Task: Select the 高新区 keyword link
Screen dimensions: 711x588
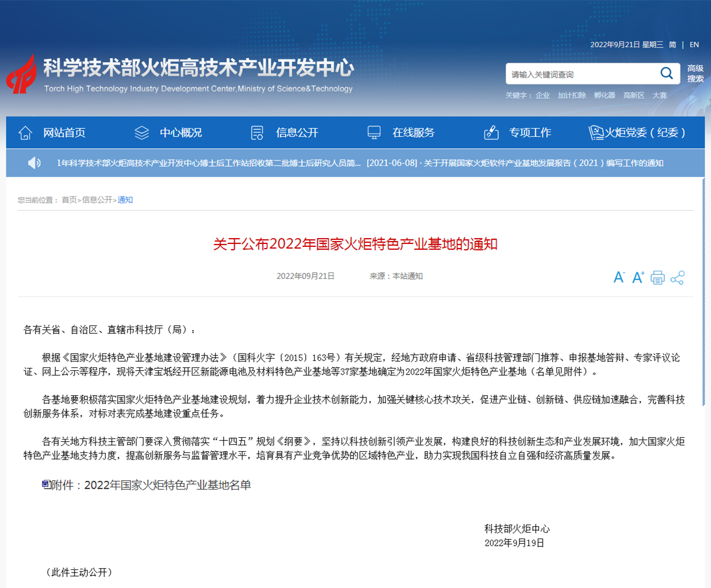Action: pos(634,95)
